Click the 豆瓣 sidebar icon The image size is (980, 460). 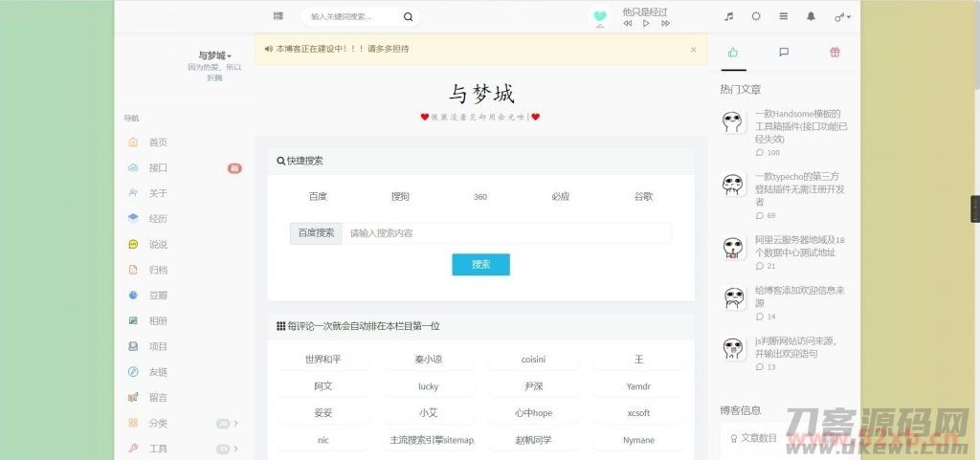133,296
